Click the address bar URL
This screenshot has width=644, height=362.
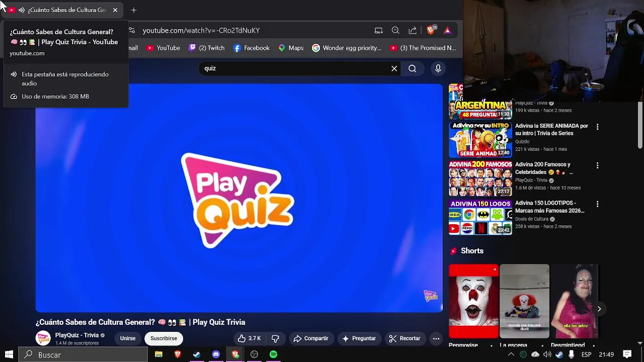[x=201, y=30]
